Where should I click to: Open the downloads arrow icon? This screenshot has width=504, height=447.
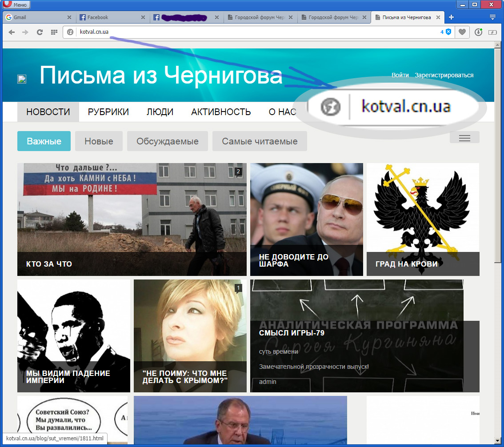(x=478, y=32)
